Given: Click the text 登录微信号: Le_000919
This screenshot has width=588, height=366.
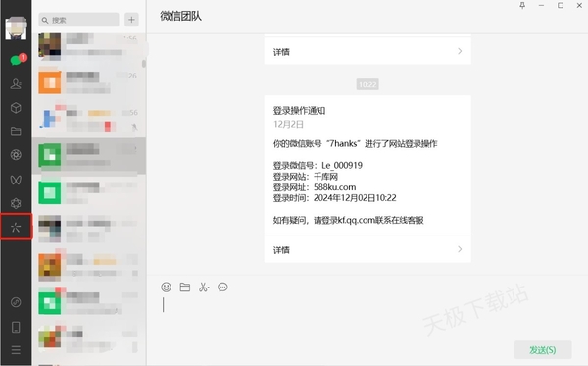Looking at the screenshot, I should coord(318,165).
